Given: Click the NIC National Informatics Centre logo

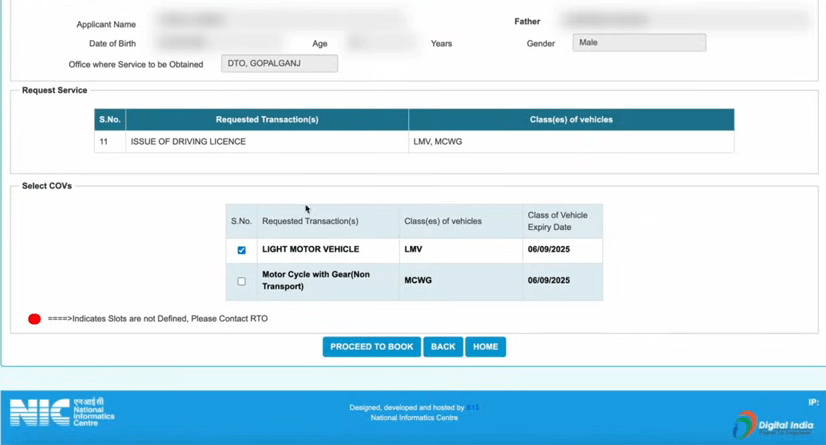Looking at the screenshot, I should coord(62,411).
